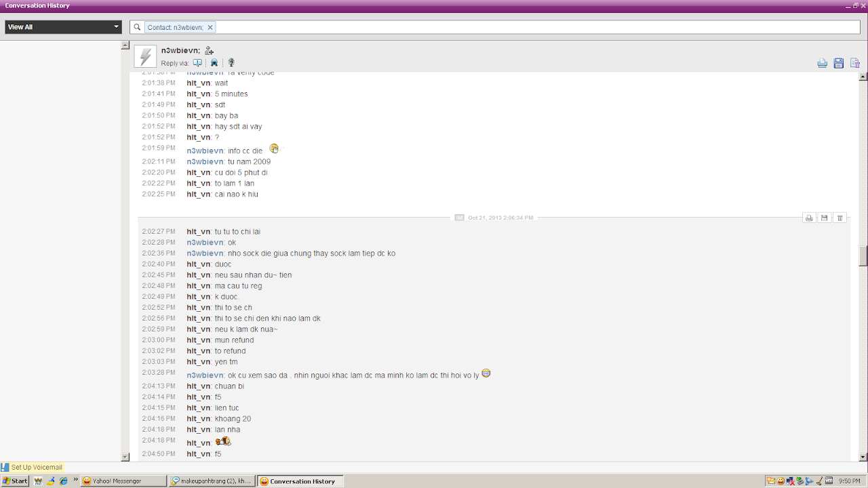Click the emoticon in hlt_vn 2:04:18 message

(223, 441)
